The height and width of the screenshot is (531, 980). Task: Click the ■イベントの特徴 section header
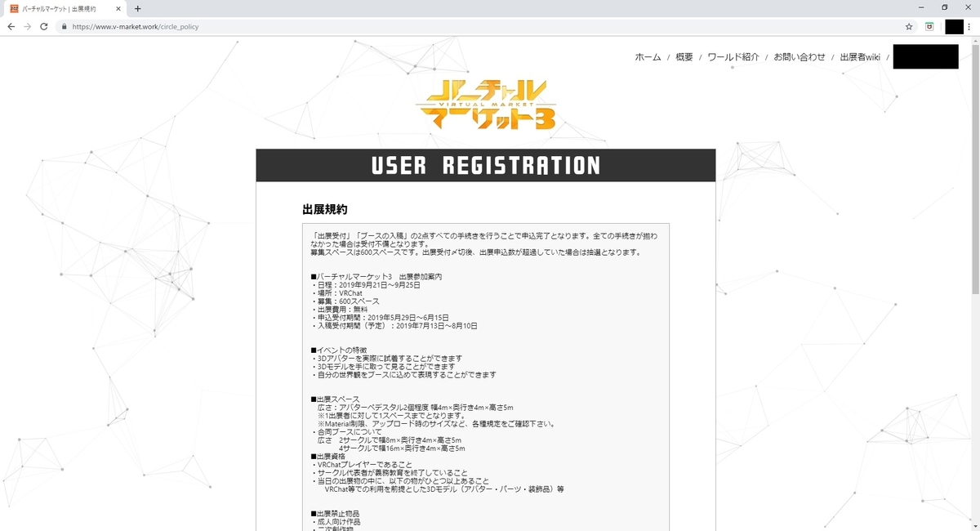pos(339,350)
